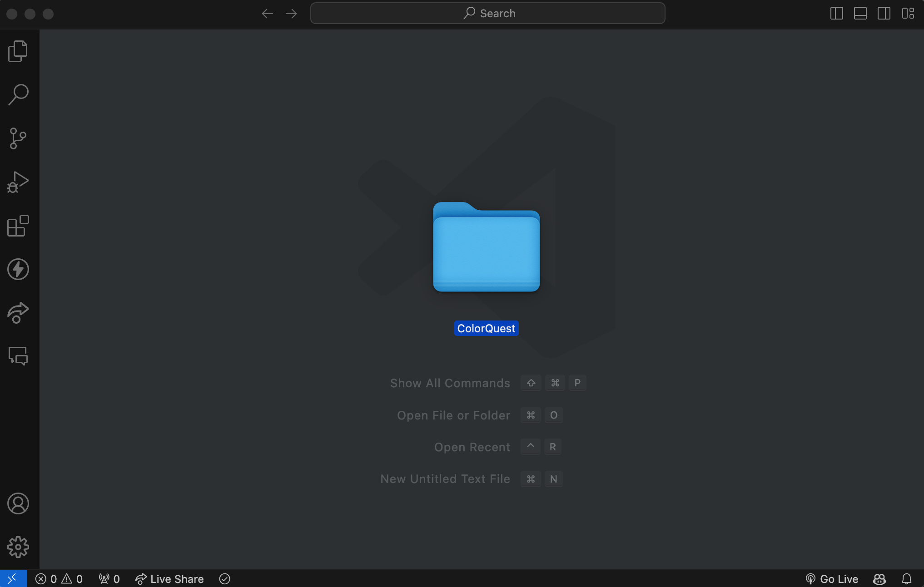Open the Explorer view in the activity bar
Image resolution: width=924 pixels, height=587 pixels.
pos(18,51)
